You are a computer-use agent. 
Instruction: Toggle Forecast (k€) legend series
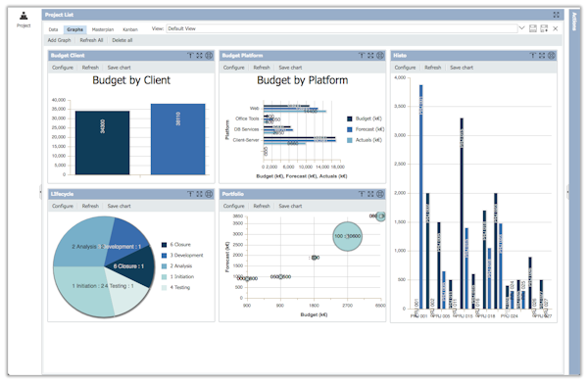click(366, 129)
